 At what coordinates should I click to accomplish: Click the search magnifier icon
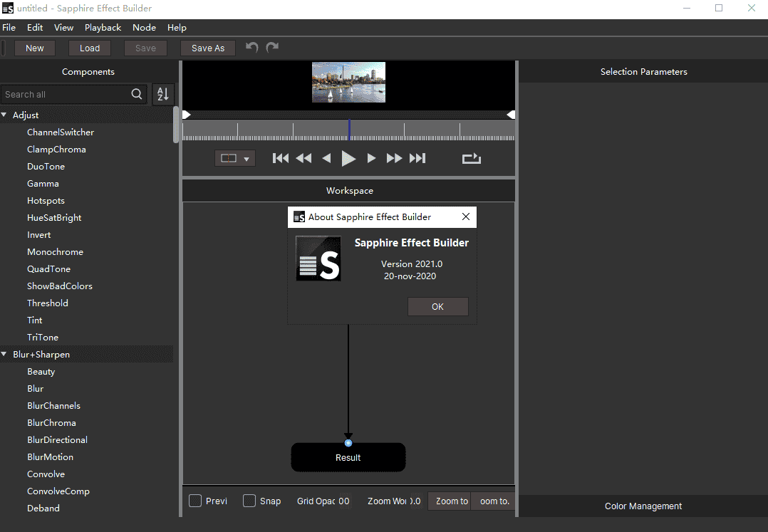tap(137, 94)
